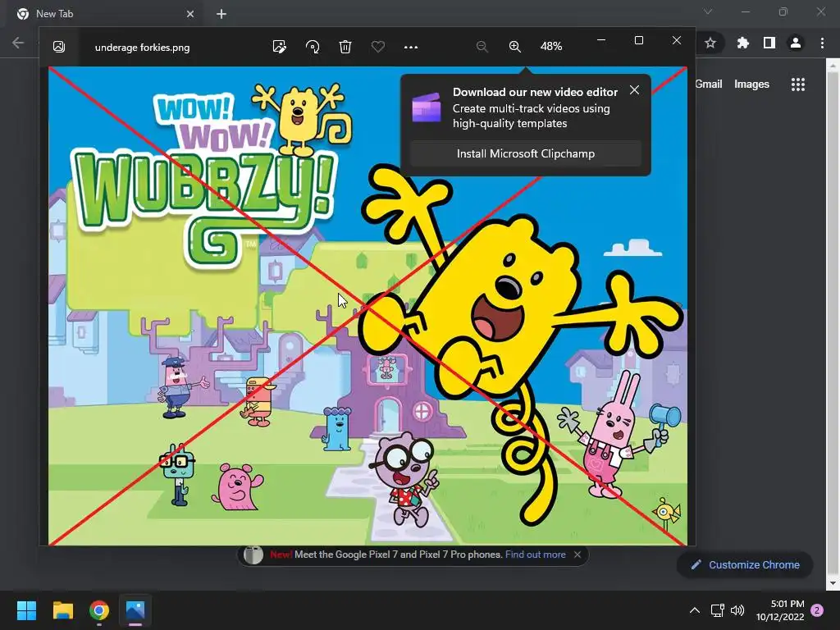Close the Photos window
This screenshot has width=840, height=630.
point(677,40)
